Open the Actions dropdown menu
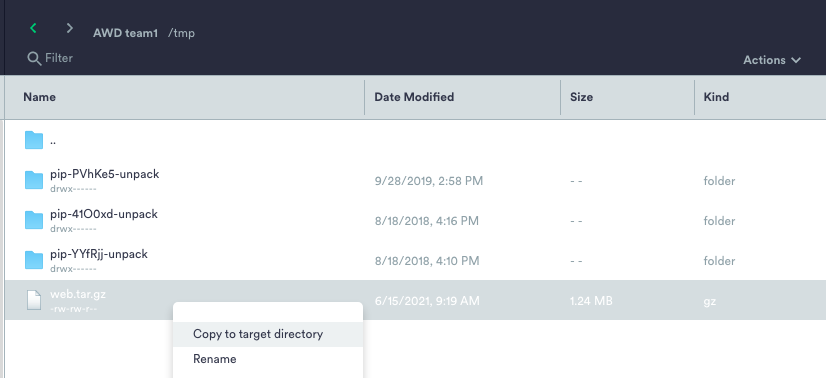Screen dimensions: 826x378 (x=772, y=60)
